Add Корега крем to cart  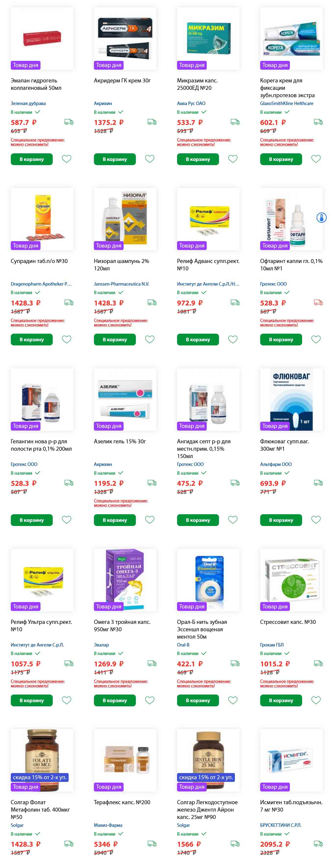[281, 159]
